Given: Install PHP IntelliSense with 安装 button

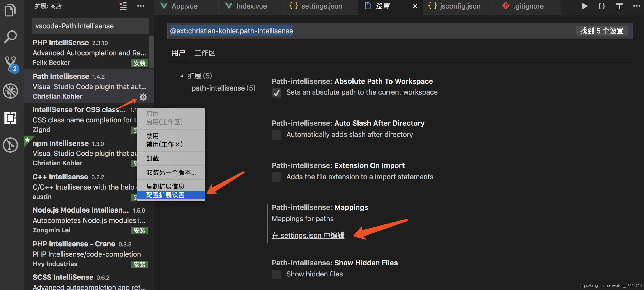Looking at the screenshot, I should click(x=140, y=63).
